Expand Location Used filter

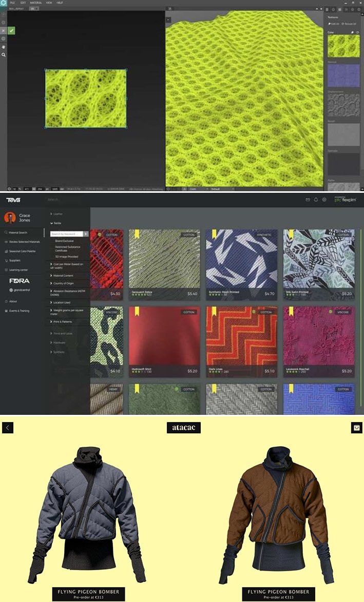(60, 302)
